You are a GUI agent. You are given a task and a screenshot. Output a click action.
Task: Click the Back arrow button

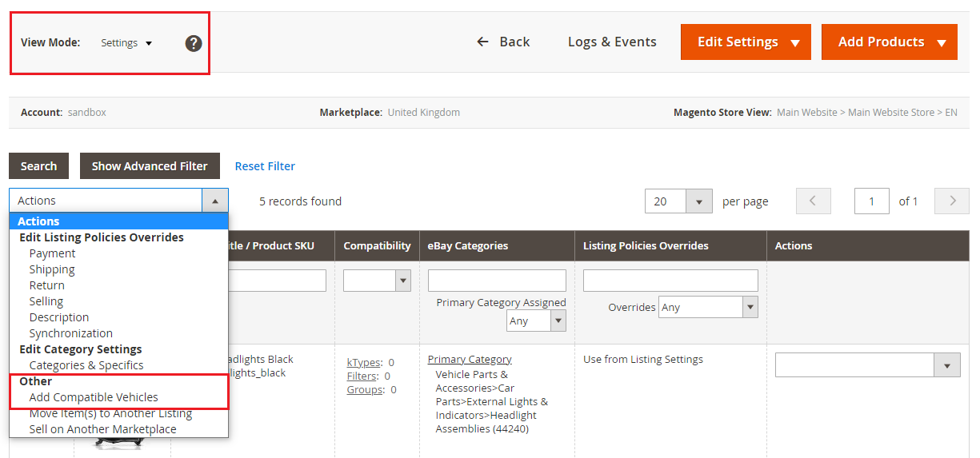(503, 42)
